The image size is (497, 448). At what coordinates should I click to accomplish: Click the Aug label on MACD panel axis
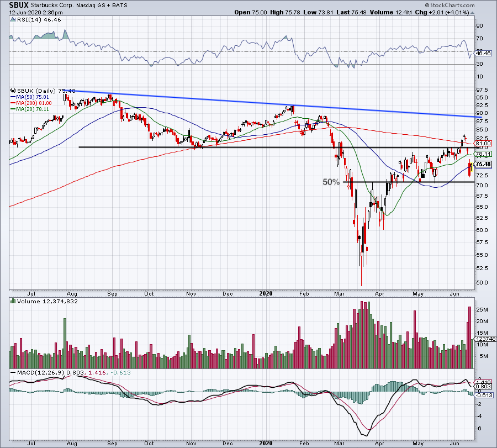coord(72,443)
